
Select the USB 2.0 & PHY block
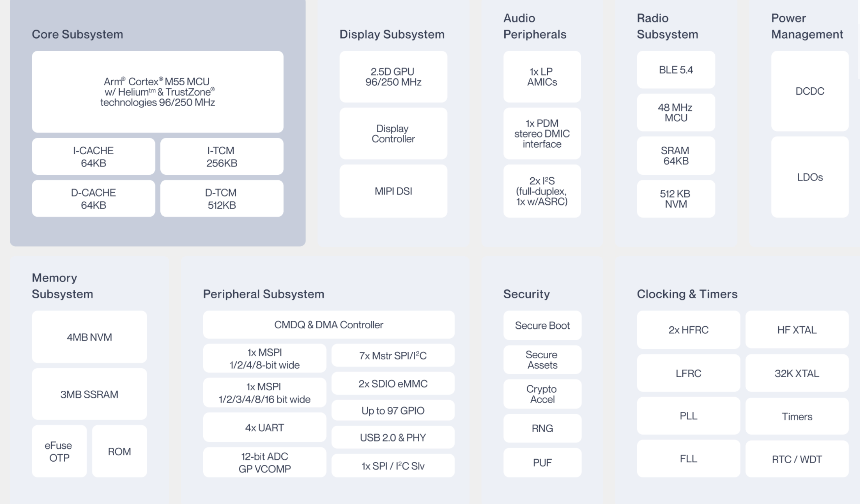393,437
